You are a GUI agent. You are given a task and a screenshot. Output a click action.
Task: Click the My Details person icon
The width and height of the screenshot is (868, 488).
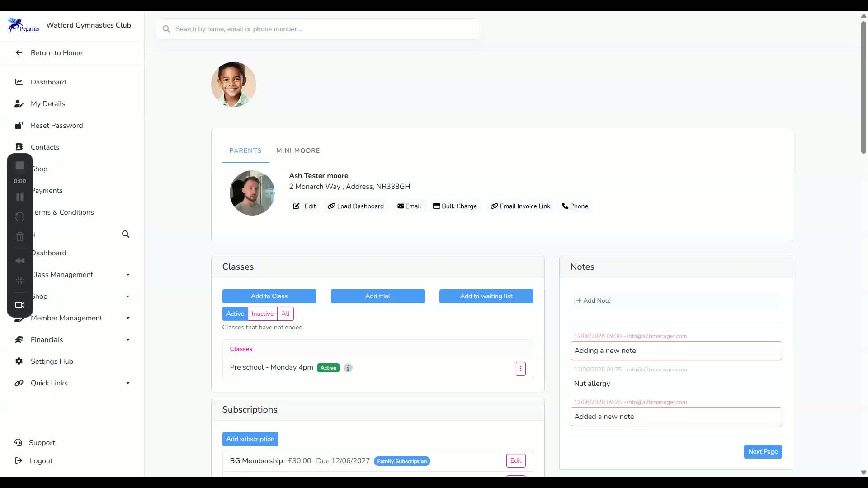[19, 103]
